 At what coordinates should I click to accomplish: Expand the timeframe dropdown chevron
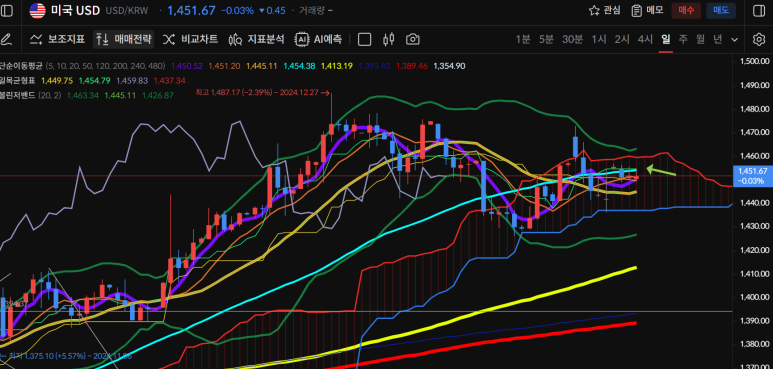735,40
